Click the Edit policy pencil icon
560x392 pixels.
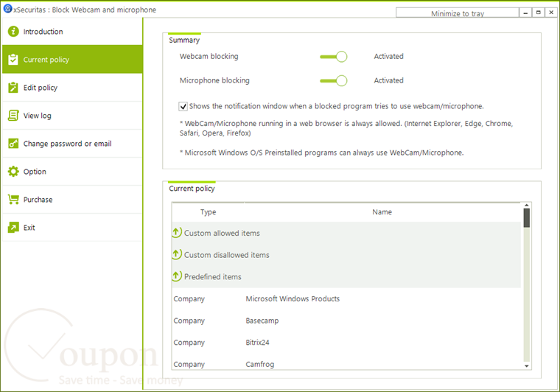(13, 88)
